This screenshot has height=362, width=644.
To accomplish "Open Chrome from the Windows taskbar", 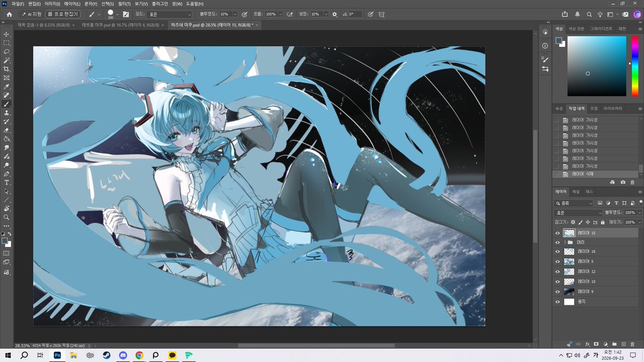I will tap(140, 355).
